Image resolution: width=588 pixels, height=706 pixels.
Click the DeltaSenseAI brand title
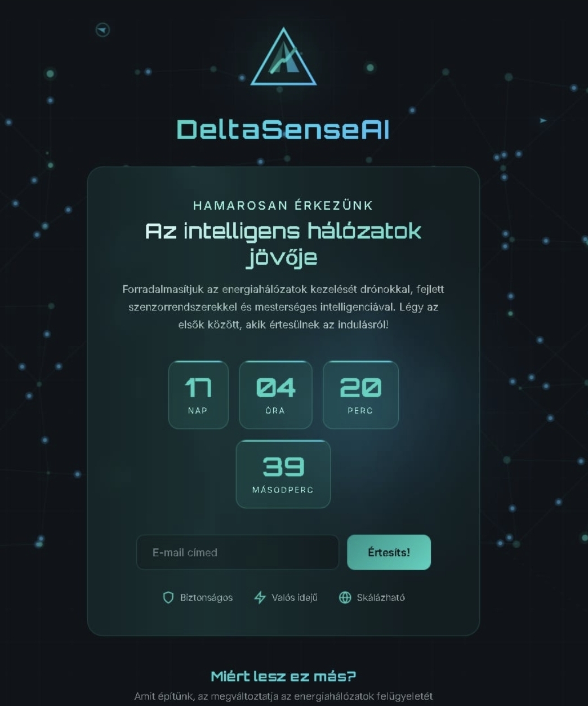pos(283,130)
